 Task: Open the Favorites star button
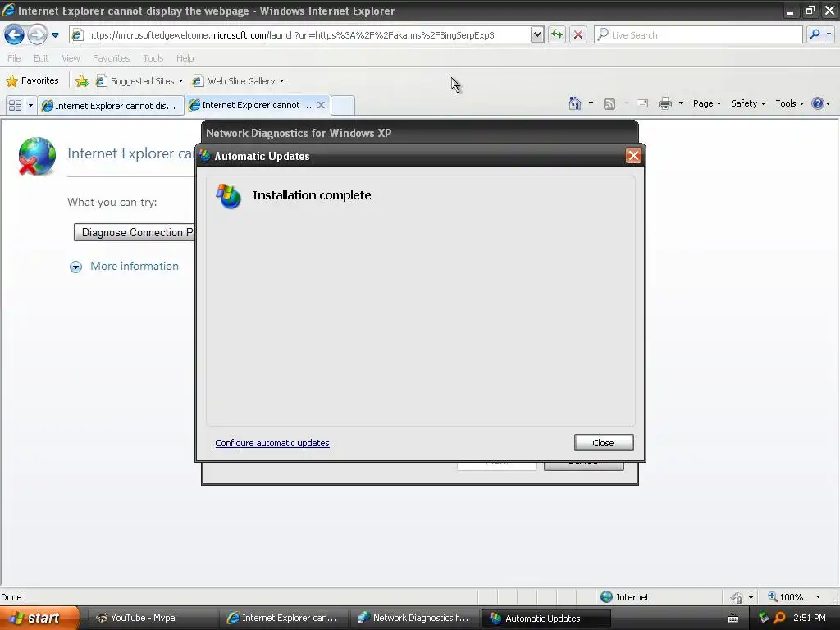32,81
